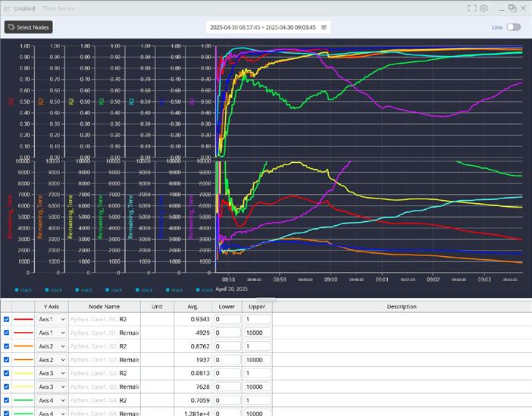Open Axis 3 dropdown in the G3 R2 row
The image size is (532, 416).
(x=52, y=374)
